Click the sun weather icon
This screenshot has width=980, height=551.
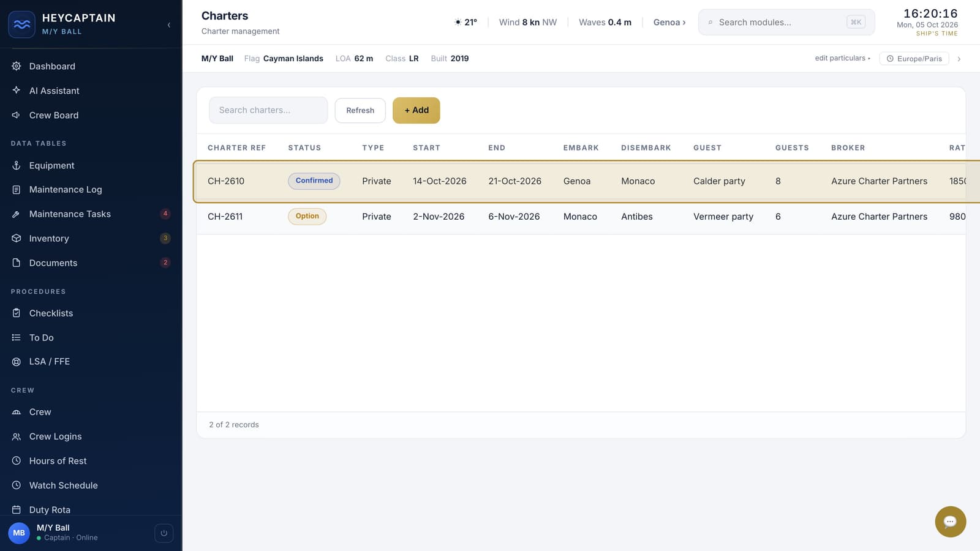coord(458,22)
